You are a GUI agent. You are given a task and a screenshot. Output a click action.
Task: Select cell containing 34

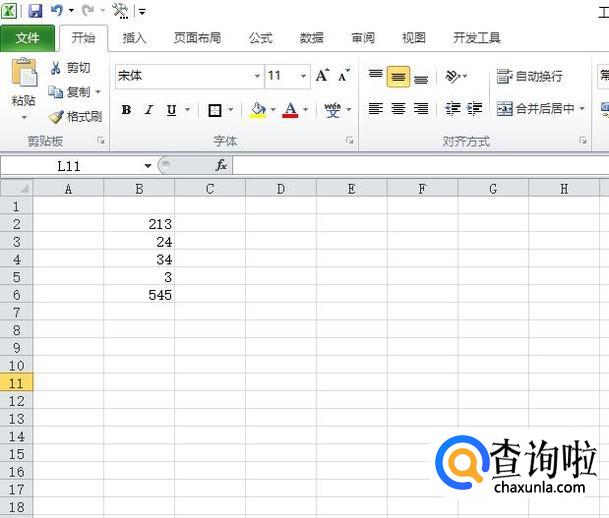[139, 259]
